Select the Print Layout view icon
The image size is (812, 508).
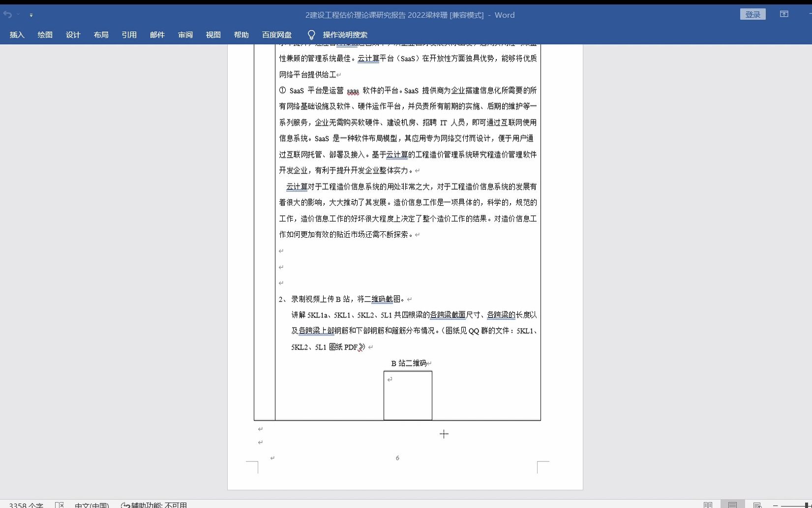732,505
